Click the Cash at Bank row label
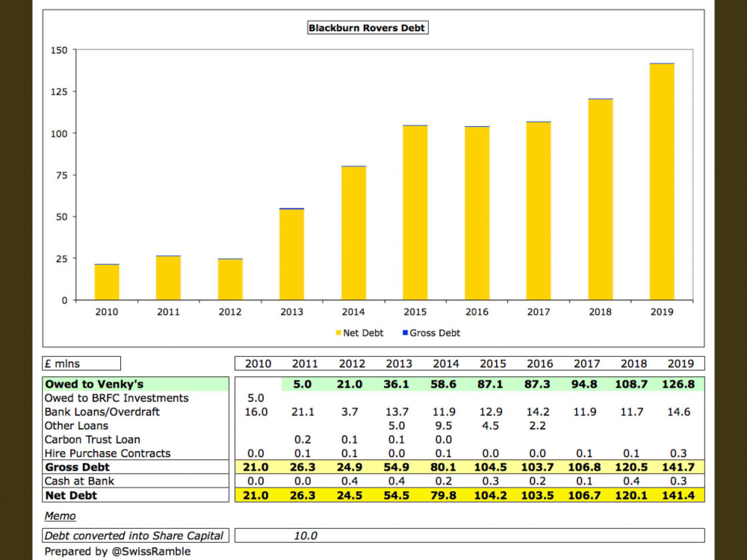 (x=79, y=481)
